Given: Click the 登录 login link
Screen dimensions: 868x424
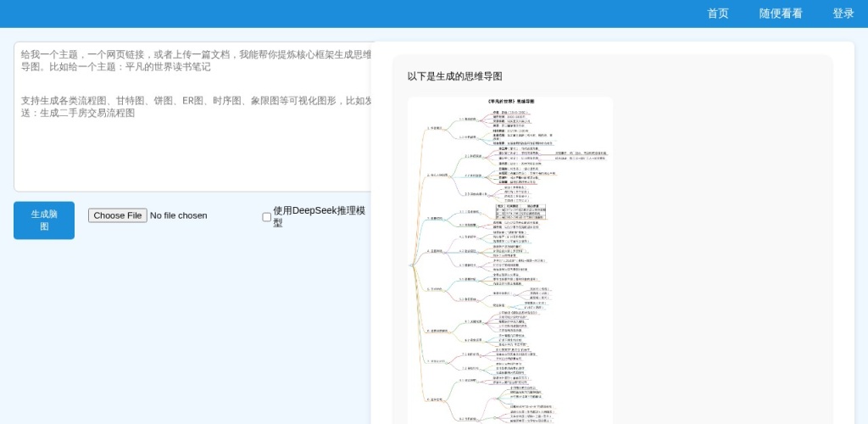Looking at the screenshot, I should 843,14.
